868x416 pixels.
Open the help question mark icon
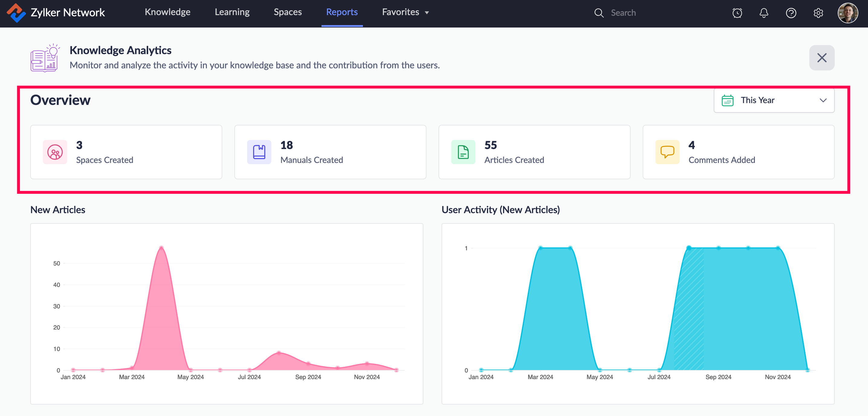point(791,13)
